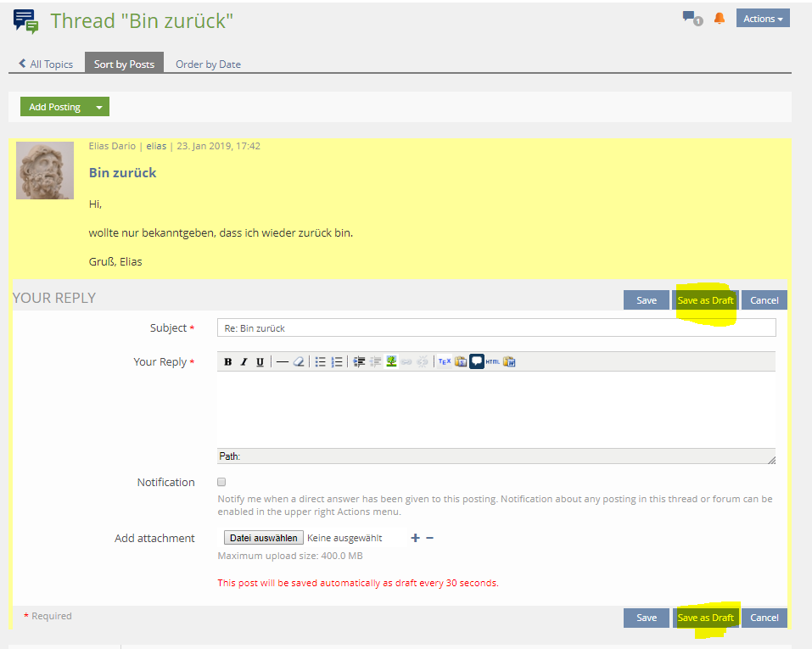The height and width of the screenshot is (649, 812).
Task: Insert TeX formula
Action: [x=445, y=361]
